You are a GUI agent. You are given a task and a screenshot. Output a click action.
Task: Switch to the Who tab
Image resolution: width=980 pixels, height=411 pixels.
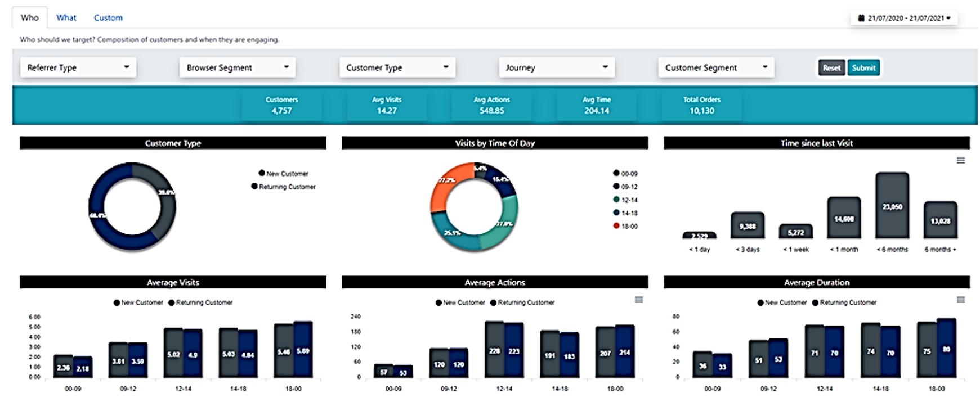point(30,17)
